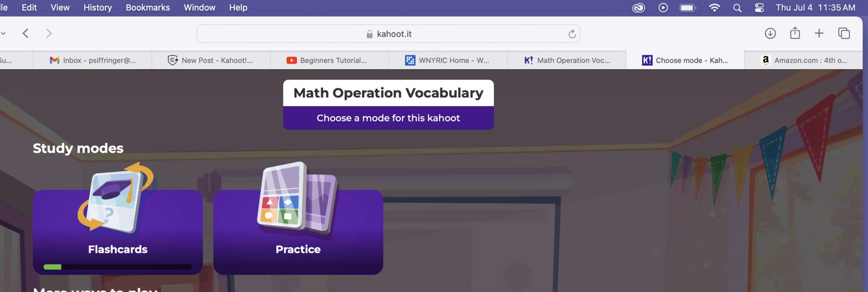Show the tab overview icon
This screenshot has width=868, height=292.
(844, 34)
